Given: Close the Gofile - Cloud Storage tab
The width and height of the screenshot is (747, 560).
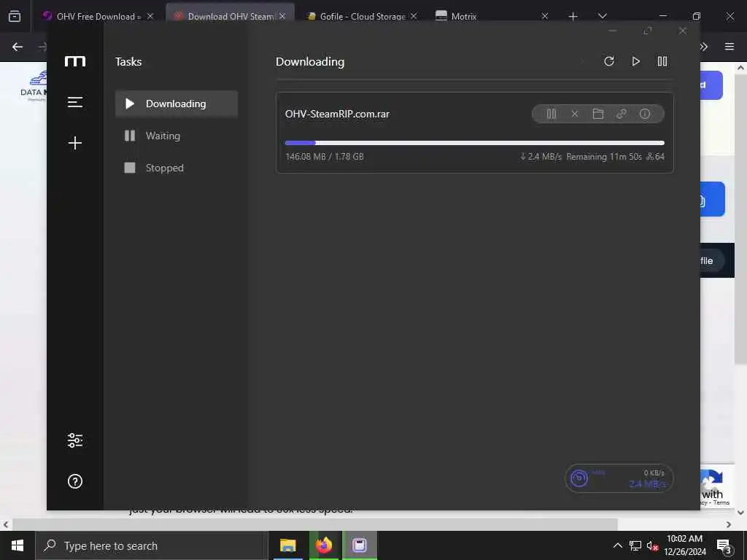Looking at the screenshot, I should click(414, 16).
